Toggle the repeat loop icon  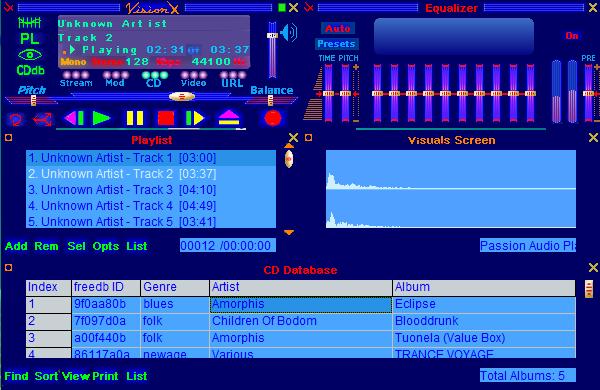pyautogui.click(x=16, y=120)
